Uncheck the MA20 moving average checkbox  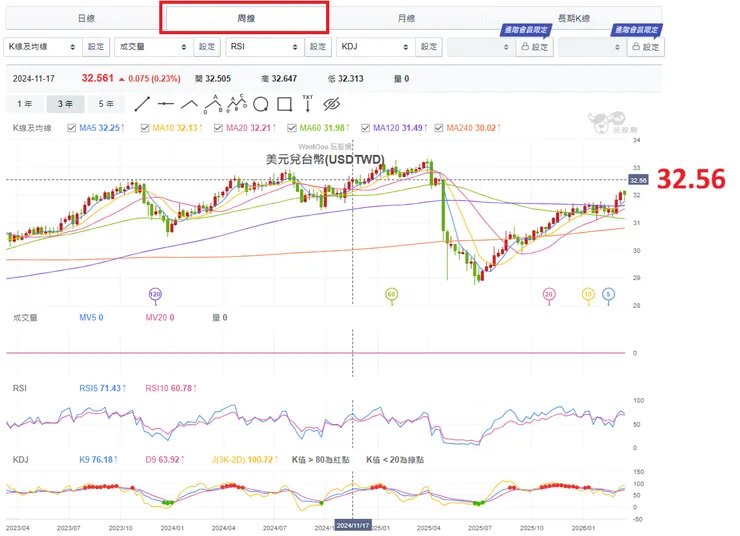coord(218,128)
